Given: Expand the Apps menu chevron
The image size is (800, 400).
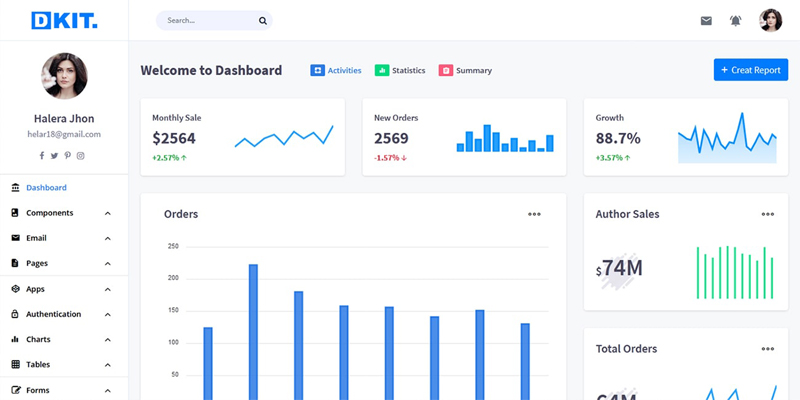Looking at the screenshot, I should [108, 289].
